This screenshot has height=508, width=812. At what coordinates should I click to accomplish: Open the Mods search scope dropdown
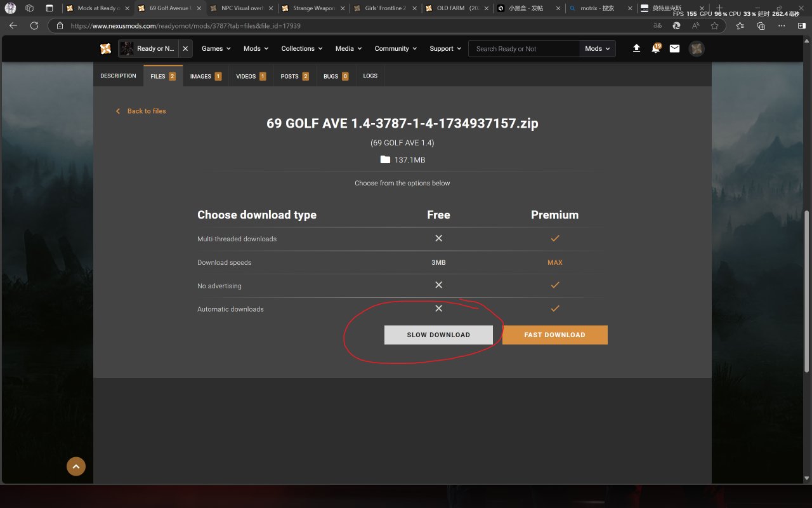tap(597, 49)
